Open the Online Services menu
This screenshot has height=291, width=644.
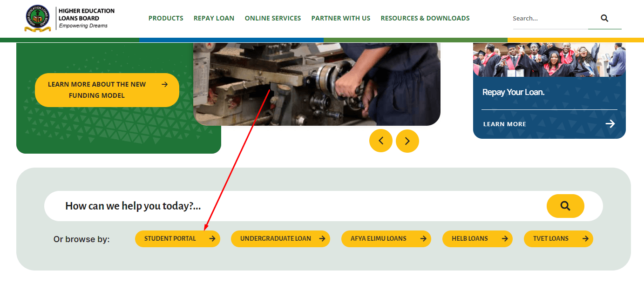(x=273, y=18)
